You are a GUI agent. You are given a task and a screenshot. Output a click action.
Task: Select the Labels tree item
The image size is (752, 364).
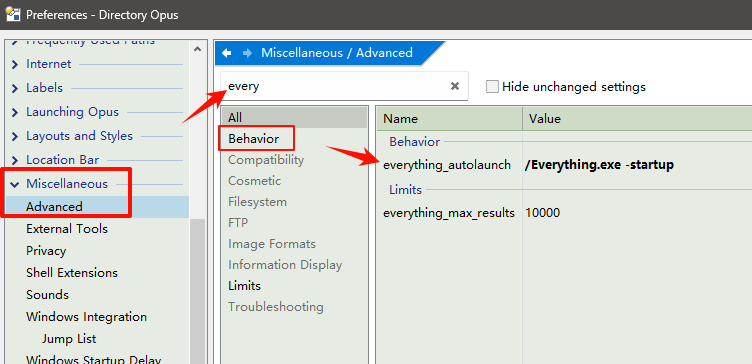(45, 88)
